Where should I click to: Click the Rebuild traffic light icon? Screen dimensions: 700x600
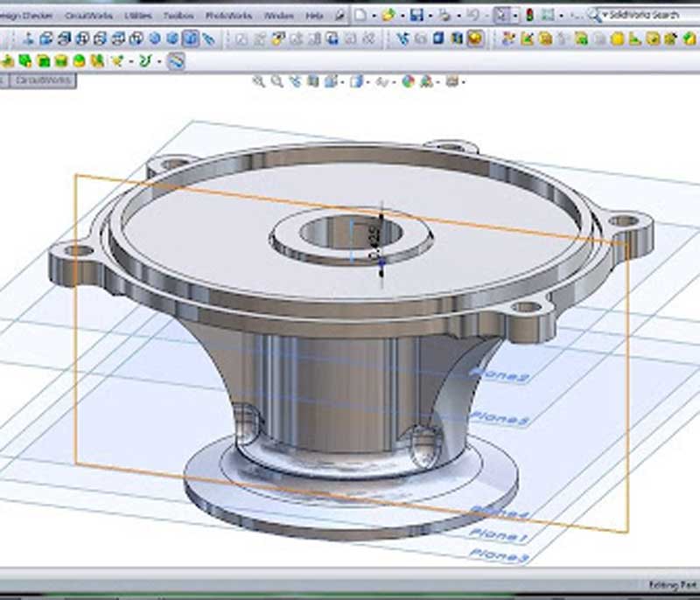tap(530, 15)
